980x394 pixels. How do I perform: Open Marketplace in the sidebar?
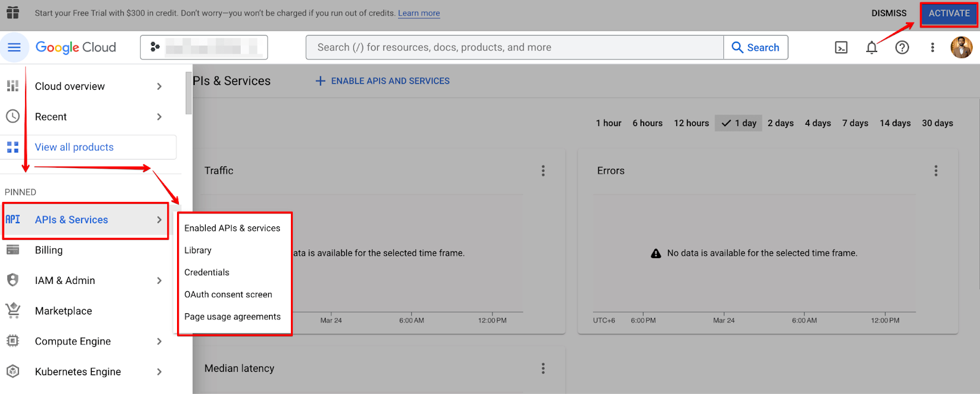tap(64, 311)
